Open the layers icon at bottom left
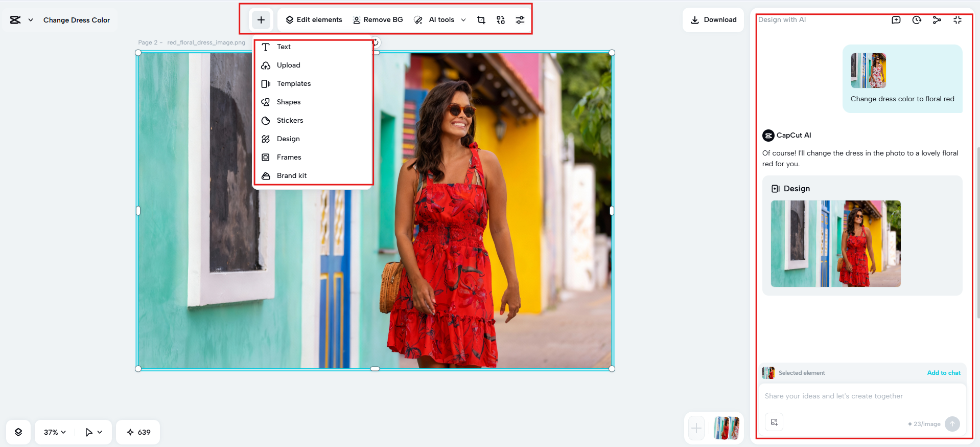Viewport: 980px width, 447px height. tap(18, 432)
